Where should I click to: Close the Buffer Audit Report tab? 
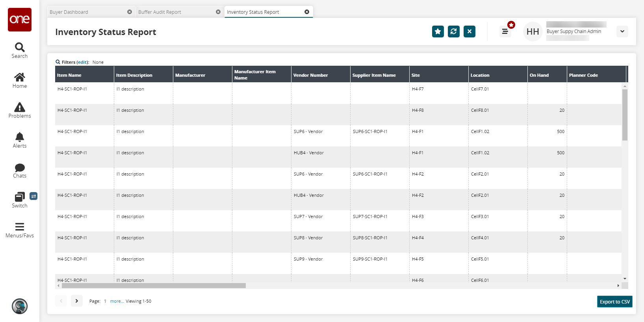coord(218,12)
